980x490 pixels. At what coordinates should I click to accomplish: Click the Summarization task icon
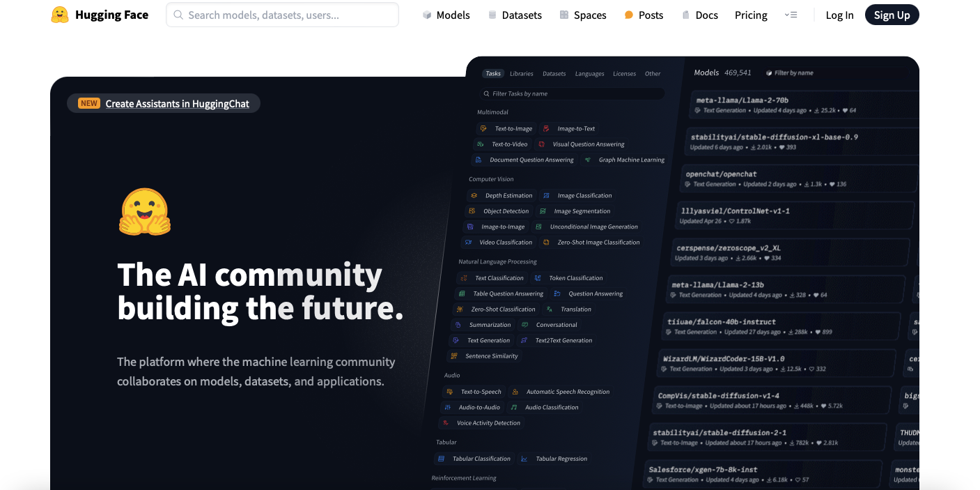point(458,325)
